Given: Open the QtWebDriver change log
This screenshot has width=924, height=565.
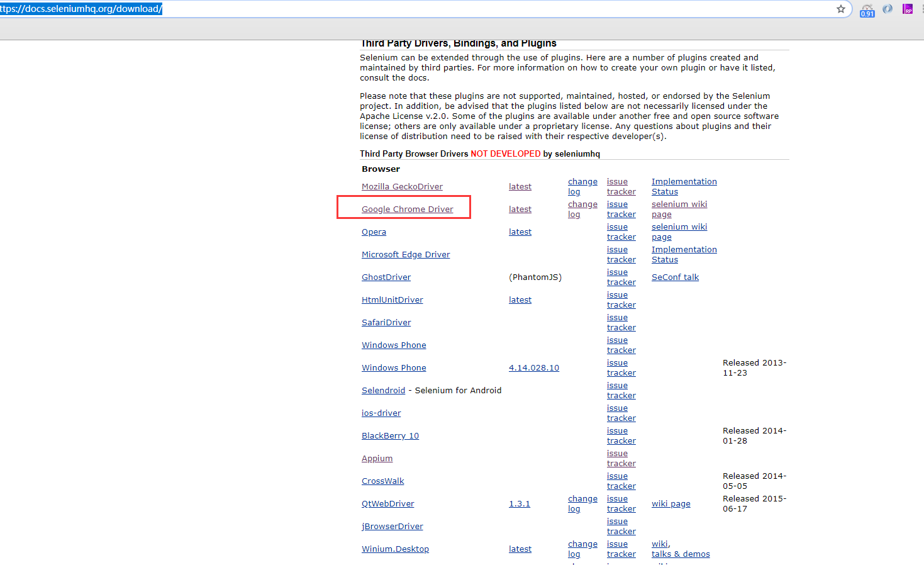Looking at the screenshot, I should pyautogui.click(x=582, y=503).
